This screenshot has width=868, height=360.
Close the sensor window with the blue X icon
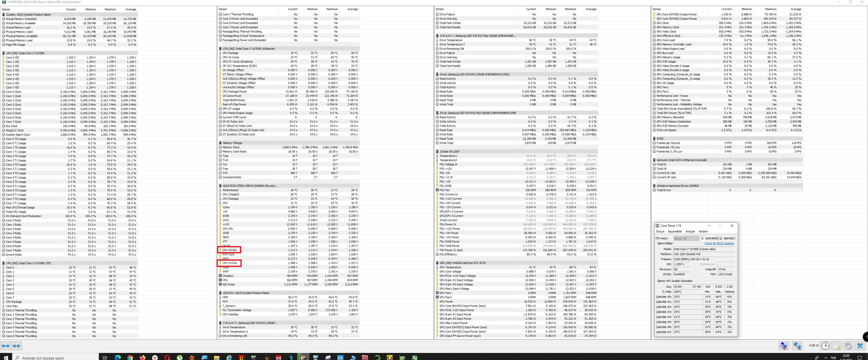coord(860,346)
